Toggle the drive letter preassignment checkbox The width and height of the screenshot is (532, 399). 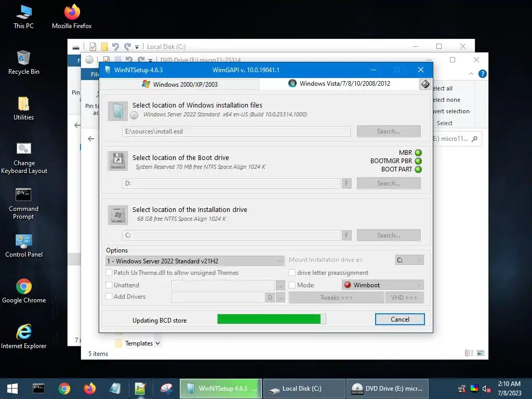pyautogui.click(x=292, y=272)
